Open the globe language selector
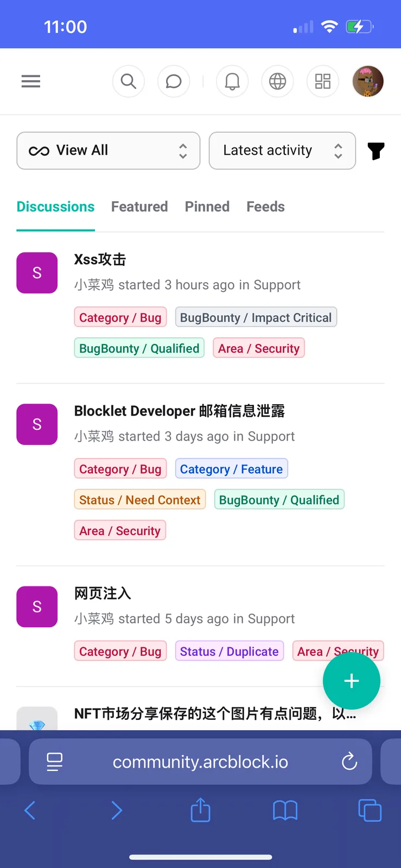Screen dimensions: 401x868 tap(277, 81)
